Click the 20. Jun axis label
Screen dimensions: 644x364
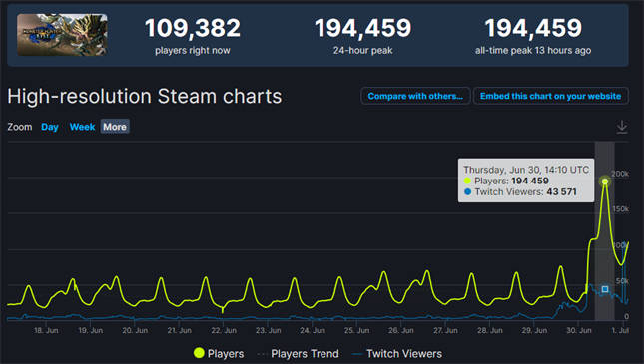135,330
